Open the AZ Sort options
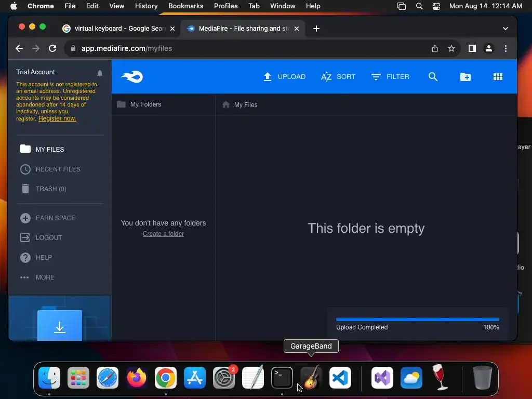 click(338, 77)
